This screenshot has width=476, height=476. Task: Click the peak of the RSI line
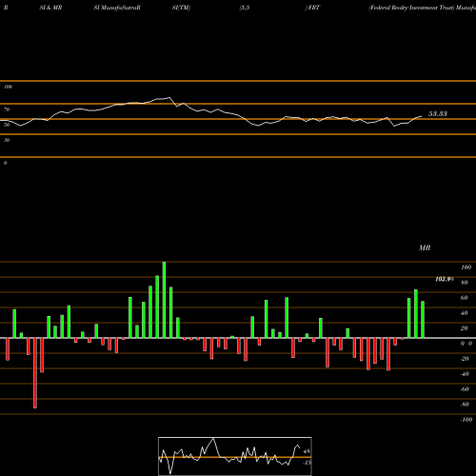pos(169,97)
